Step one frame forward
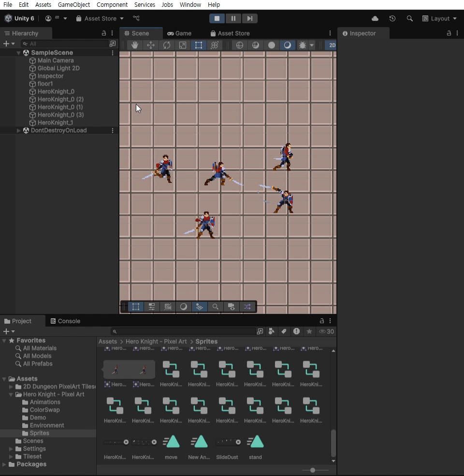464x476 pixels. pos(249,18)
